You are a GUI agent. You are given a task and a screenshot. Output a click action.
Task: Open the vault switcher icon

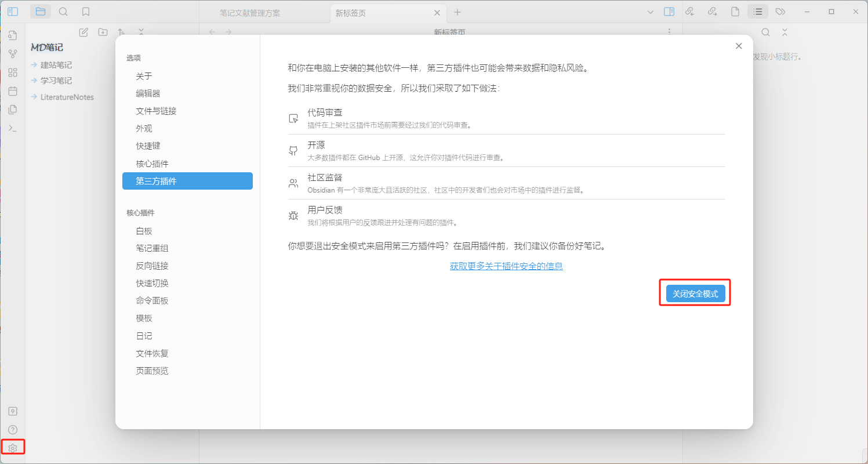pos(13,411)
